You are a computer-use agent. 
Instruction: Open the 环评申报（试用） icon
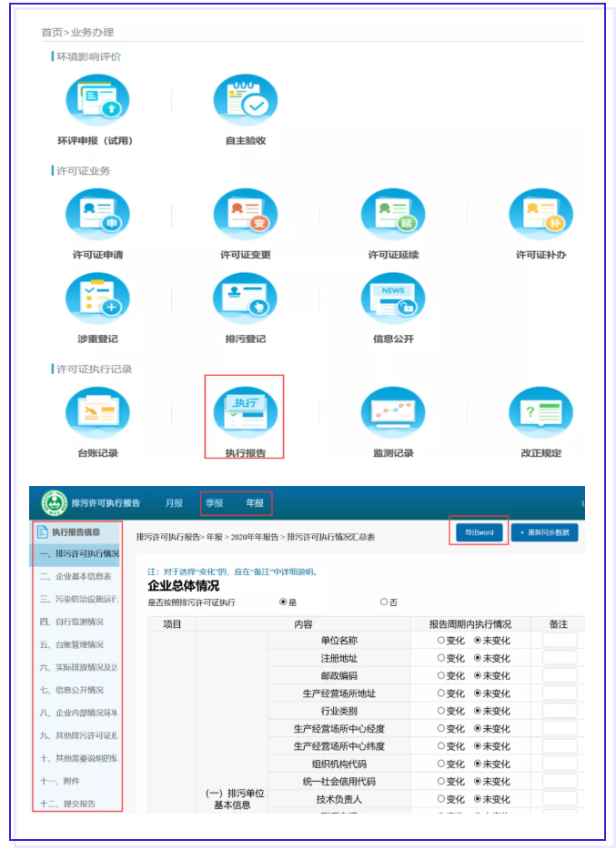[x=97, y=101]
